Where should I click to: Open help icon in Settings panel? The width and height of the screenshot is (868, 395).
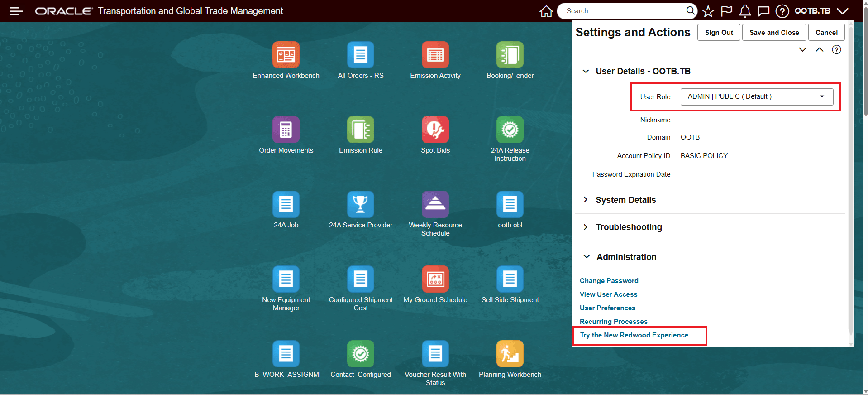tap(836, 49)
